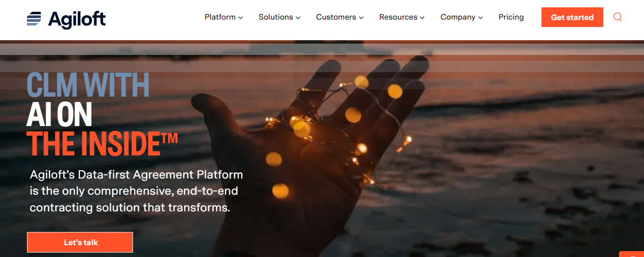Open the search magnifier icon
The image size is (644, 257).
coord(617,17)
